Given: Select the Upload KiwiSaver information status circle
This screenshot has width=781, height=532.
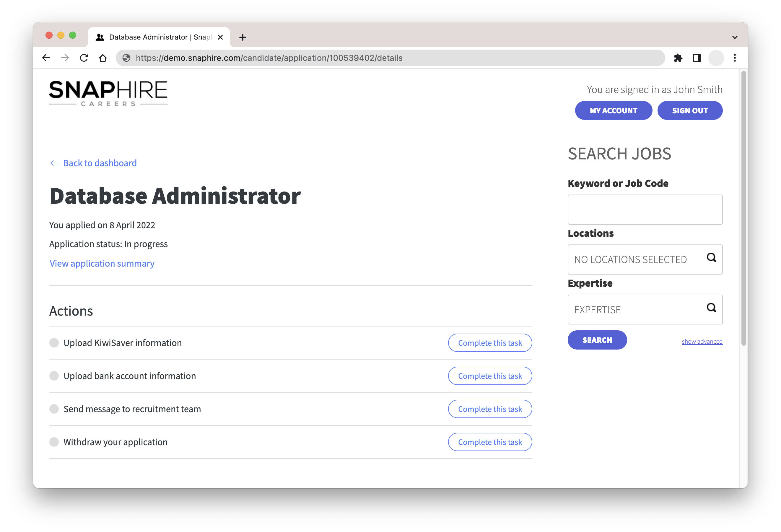Looking at the screenshot, I should pyautogui.click(x=54, y=343).
